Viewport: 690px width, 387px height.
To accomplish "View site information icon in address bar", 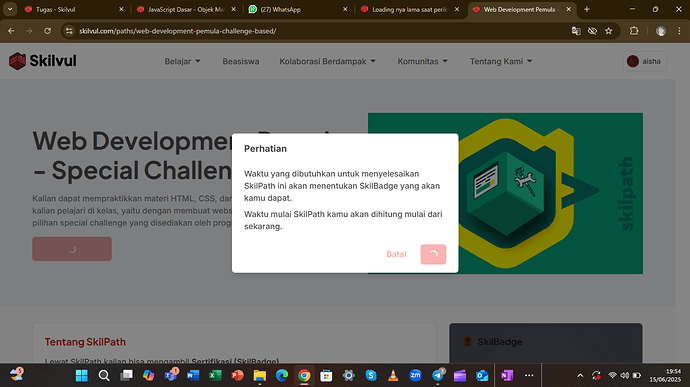I will [69, 31].
